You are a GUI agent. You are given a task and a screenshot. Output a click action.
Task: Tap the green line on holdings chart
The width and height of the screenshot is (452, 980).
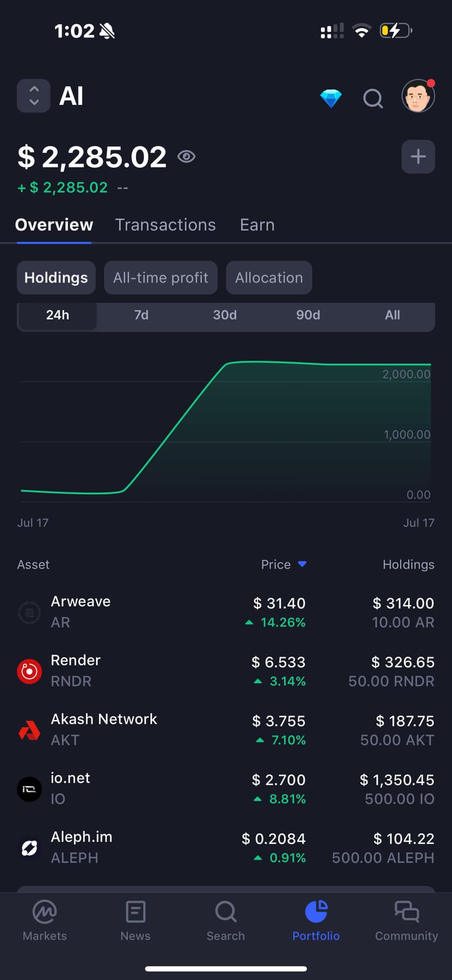pos(175,427)
